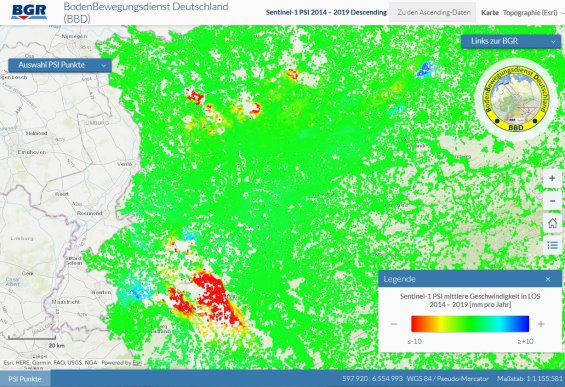The height and width of the screenshot is (387, 565).
Task: Click the Legende panel header
Action: [x=470, y=279]
